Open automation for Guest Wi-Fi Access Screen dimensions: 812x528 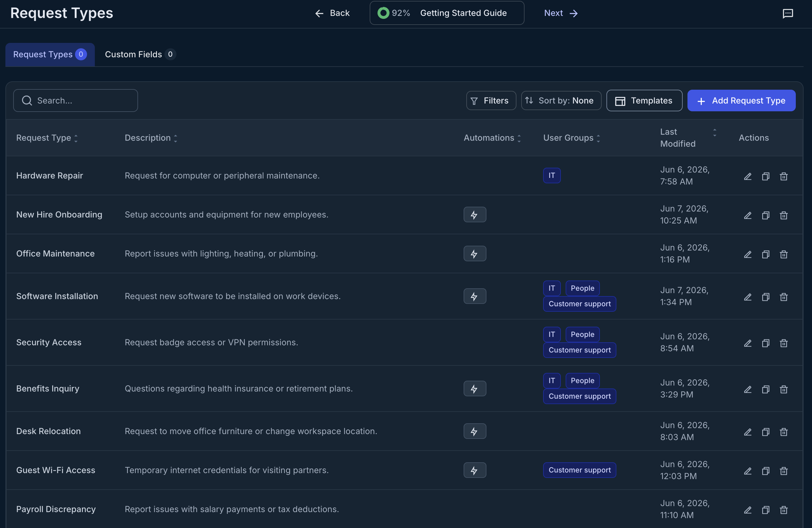click(x=475, y=470)
